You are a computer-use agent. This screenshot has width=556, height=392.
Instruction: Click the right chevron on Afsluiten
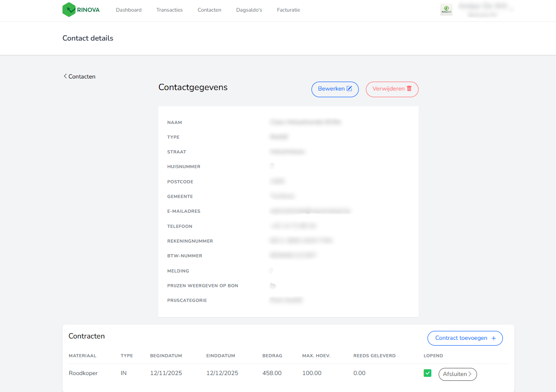(x=470, y=374)
